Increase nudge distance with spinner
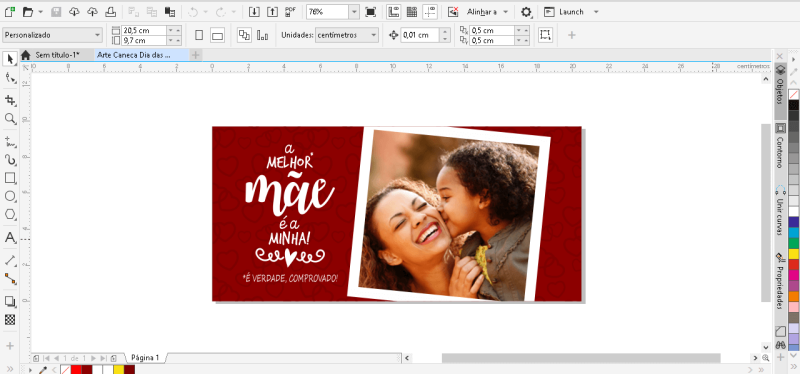Image resolution: width=800 pixels, height=374 pixels. (x=445, y=32)
